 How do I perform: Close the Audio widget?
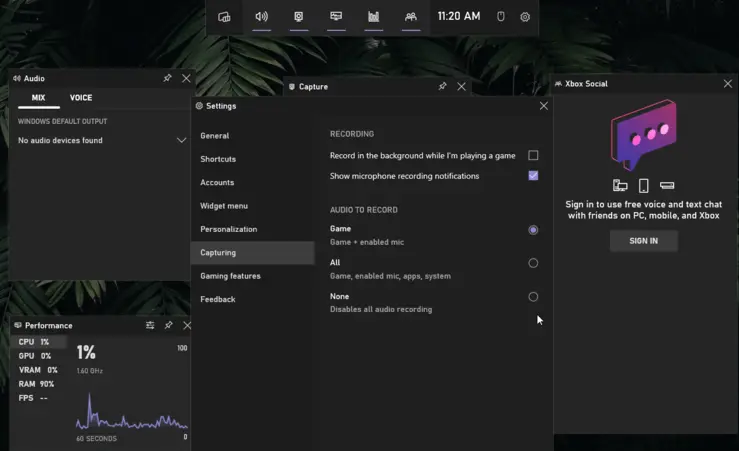click(x=186, y=78)
